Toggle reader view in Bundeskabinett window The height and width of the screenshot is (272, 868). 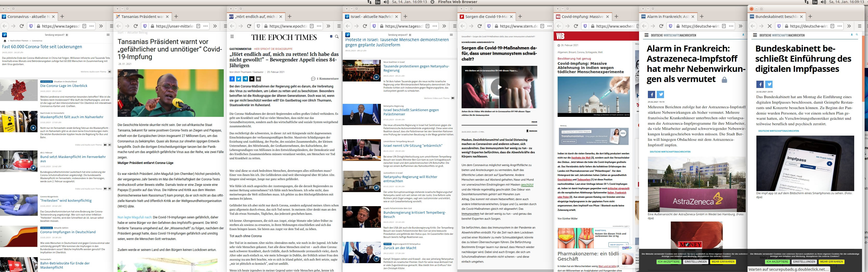(x=832, y=26)
